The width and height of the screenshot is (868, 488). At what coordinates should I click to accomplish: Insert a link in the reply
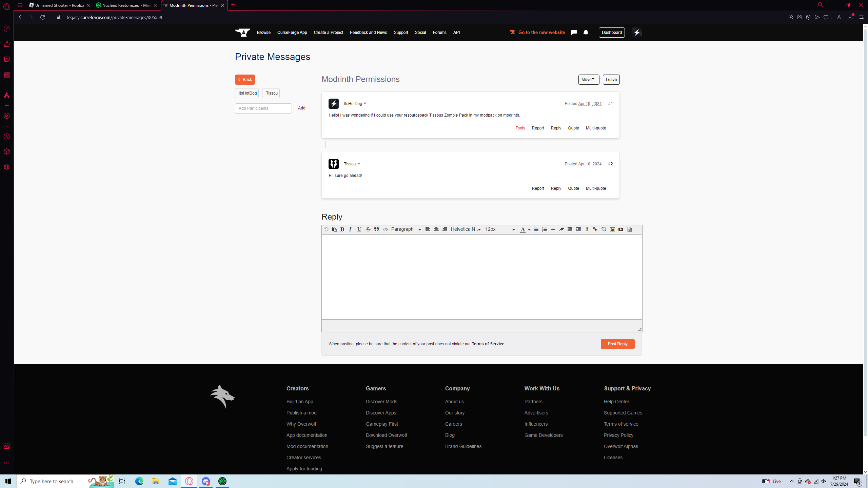pyautogui.click(x=595, y=229)
